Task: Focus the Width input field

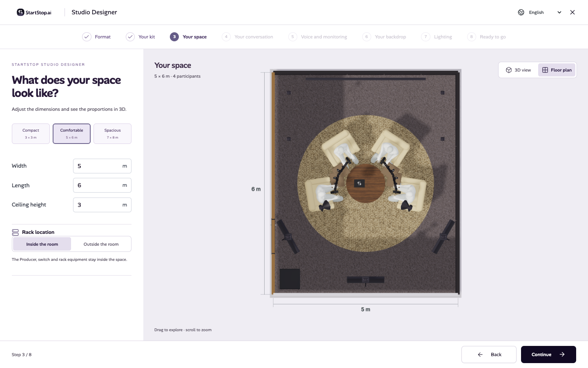Action: click(x=102, y=166)
